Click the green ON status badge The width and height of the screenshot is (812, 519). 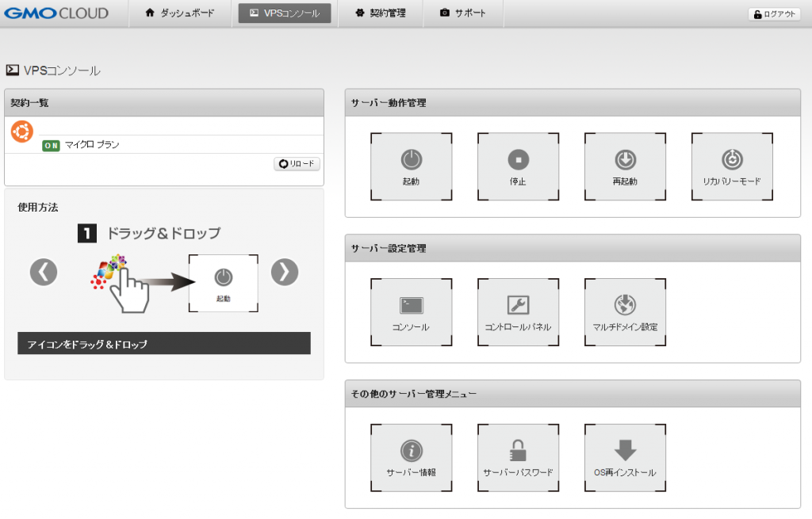pos(51,146)
